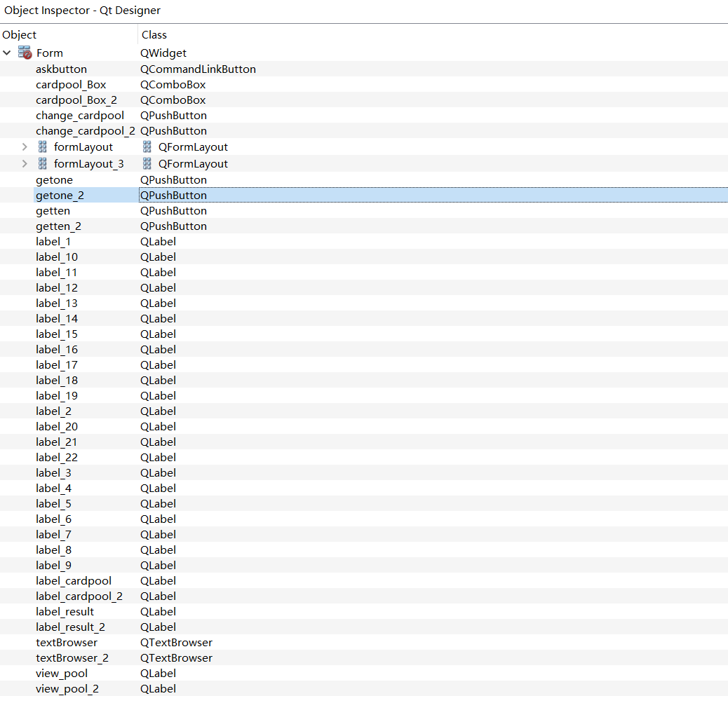Viewport: 728px width, 703px height.
Task: Click the Form widget icon
Action: [x=25, y=53]
